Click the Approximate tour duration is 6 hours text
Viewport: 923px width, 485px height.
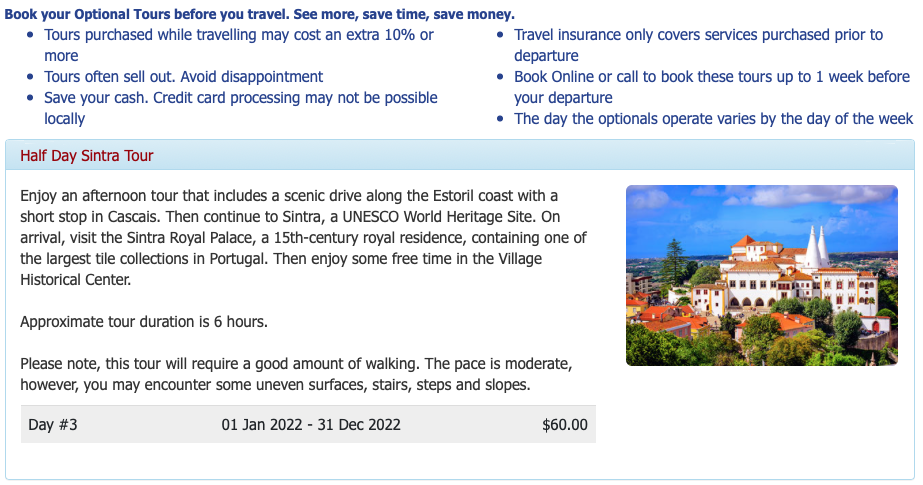[x=144, y=322]
